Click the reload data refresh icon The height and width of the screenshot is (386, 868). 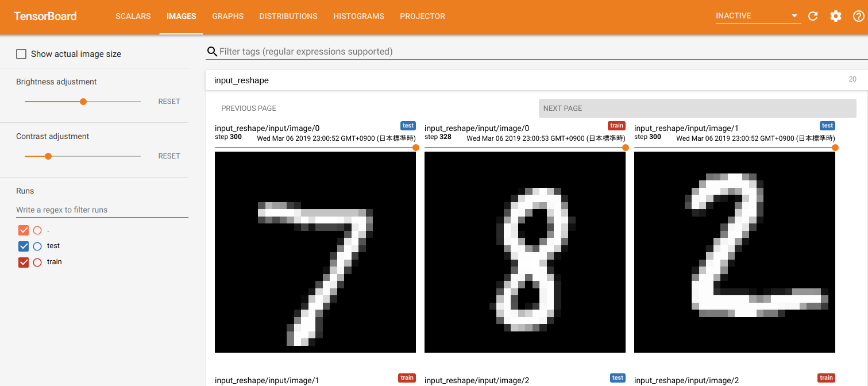813,16
